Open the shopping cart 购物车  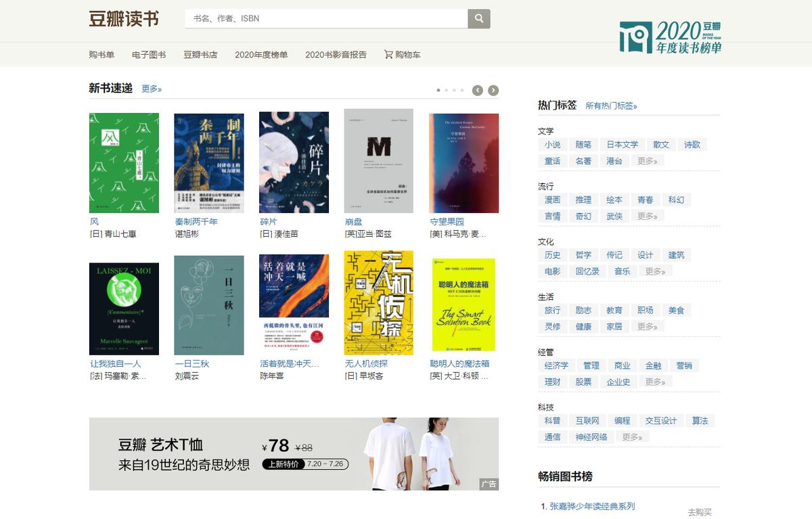coord(403,55)
